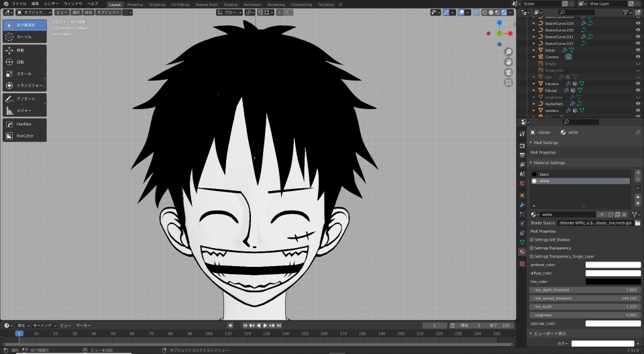Screen dimensions: 644x354
Task: Activate the BoxCutter tool
Action: click(x=25, y=135)
